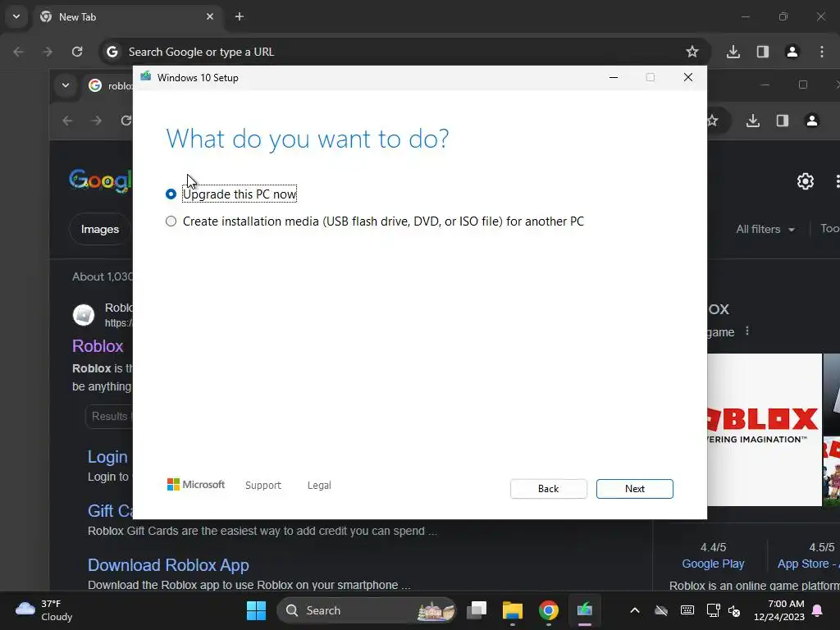Open the Download Roblox App sitelink

point(168,565)
